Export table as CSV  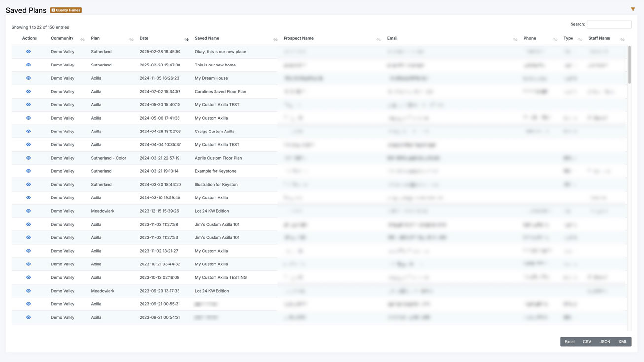pyautogui.click(x=587, y=342)
